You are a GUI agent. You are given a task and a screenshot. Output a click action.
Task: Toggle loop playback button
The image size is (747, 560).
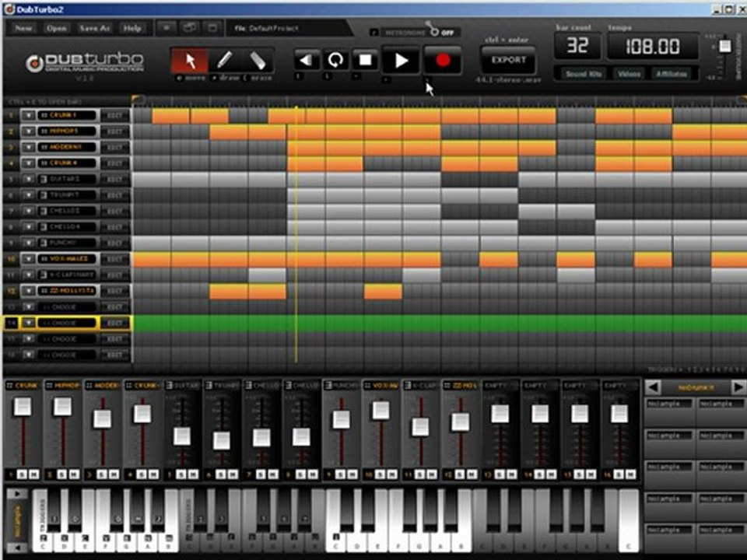point(335,61)
